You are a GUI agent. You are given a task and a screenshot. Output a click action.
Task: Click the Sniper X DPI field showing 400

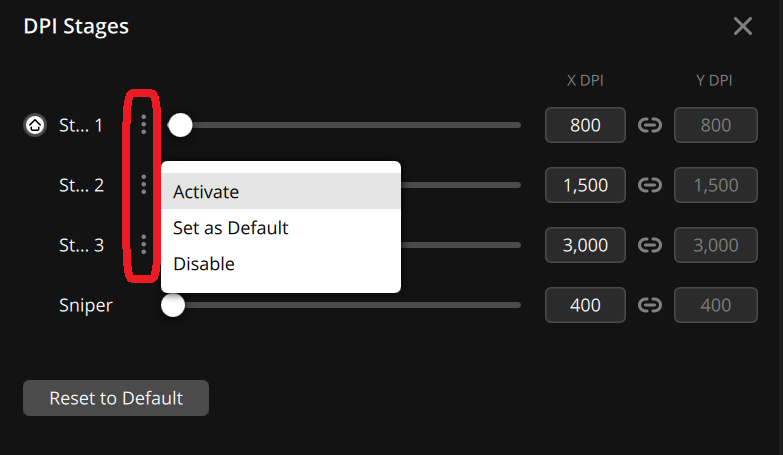coord(585,305)
